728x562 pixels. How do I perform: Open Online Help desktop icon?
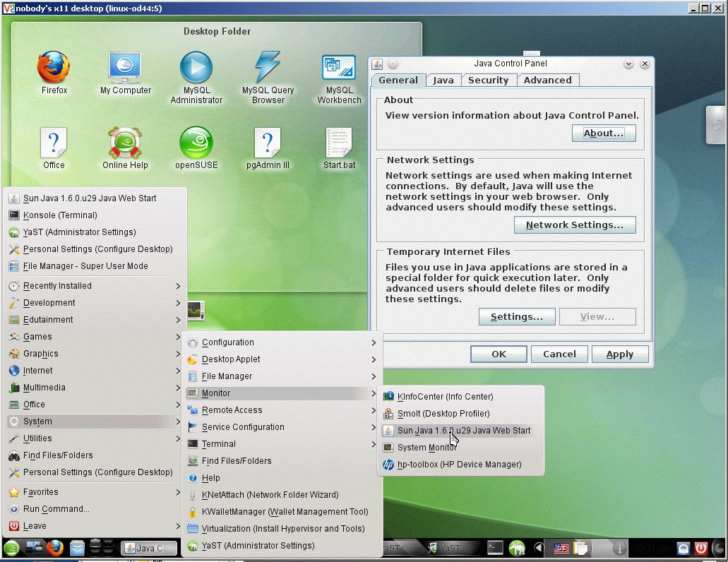point(126,148)
